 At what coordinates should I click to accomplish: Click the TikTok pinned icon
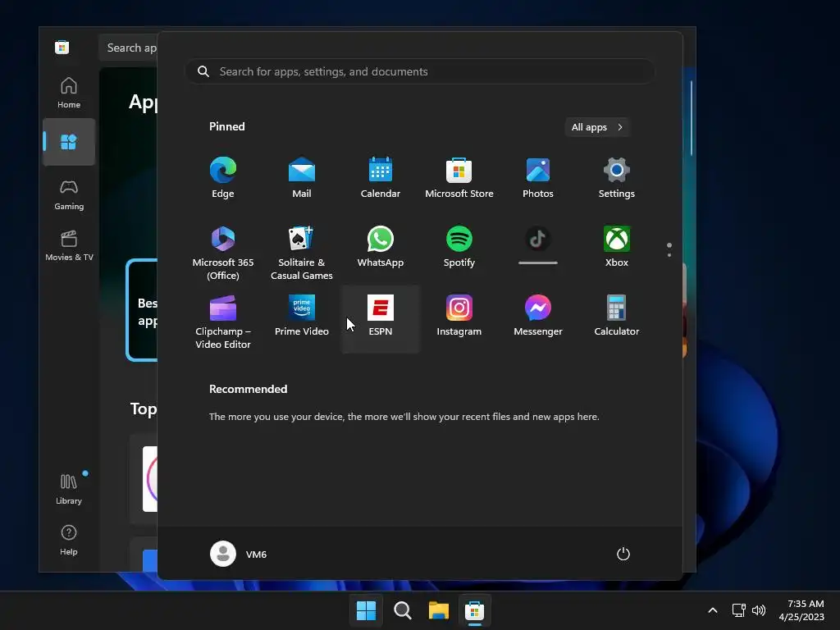tap(538, 240)
